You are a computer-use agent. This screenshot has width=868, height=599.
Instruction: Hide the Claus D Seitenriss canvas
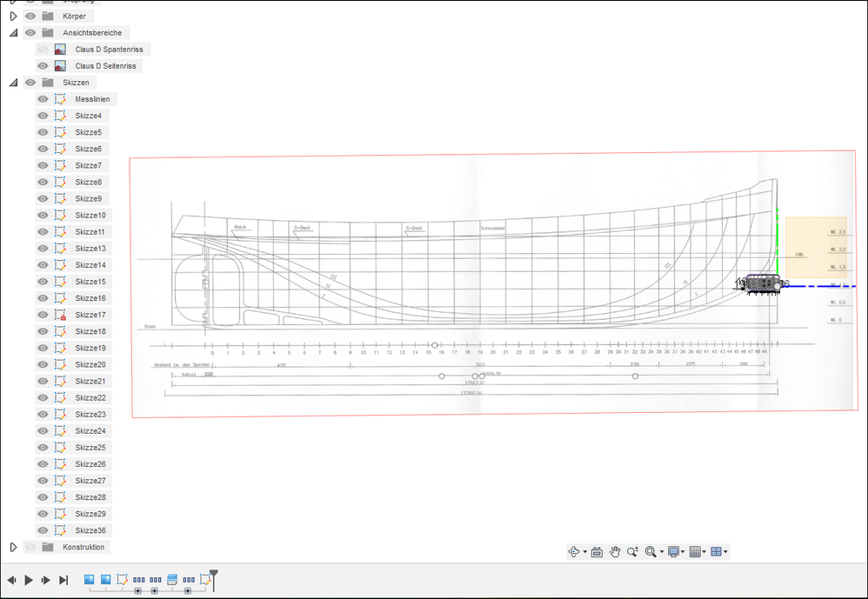coord(43,66)
